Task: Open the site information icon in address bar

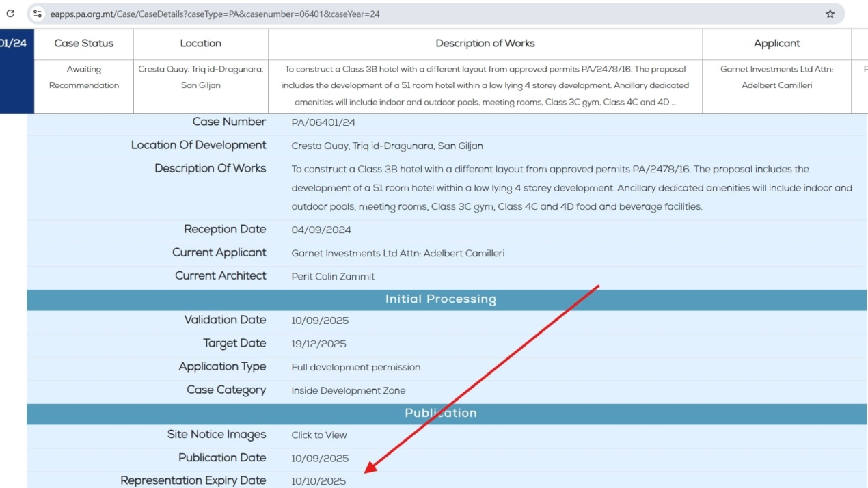Action: (x=38, y=14)
